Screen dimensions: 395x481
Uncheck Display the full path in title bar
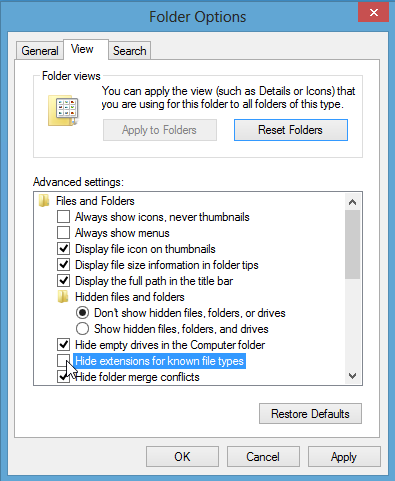(x=63, y=281)
